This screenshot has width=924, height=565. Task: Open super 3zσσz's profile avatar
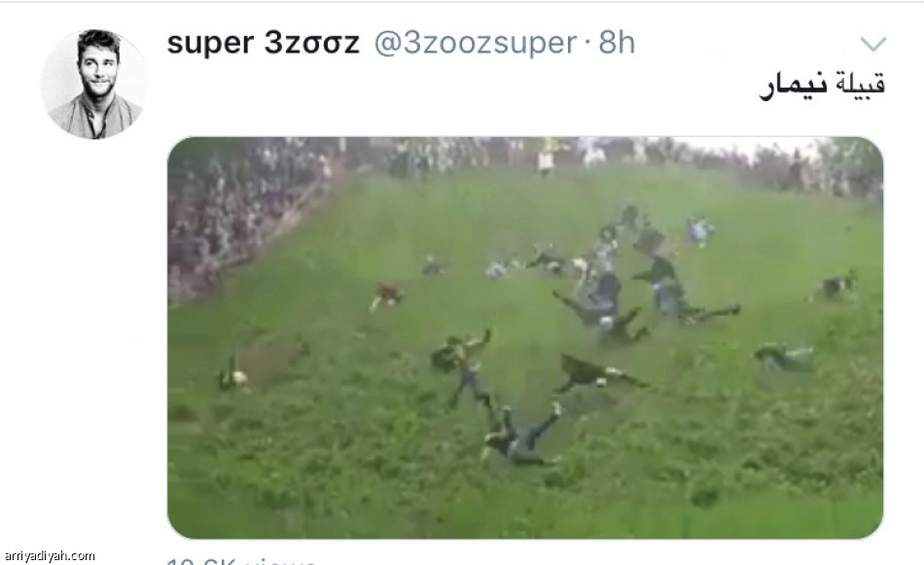[x=94, y=85]
